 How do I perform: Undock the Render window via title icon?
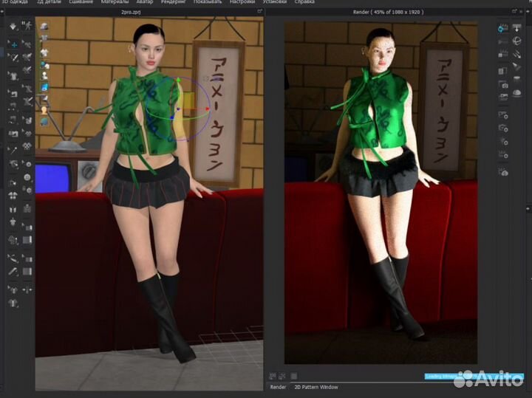[514, 12]
